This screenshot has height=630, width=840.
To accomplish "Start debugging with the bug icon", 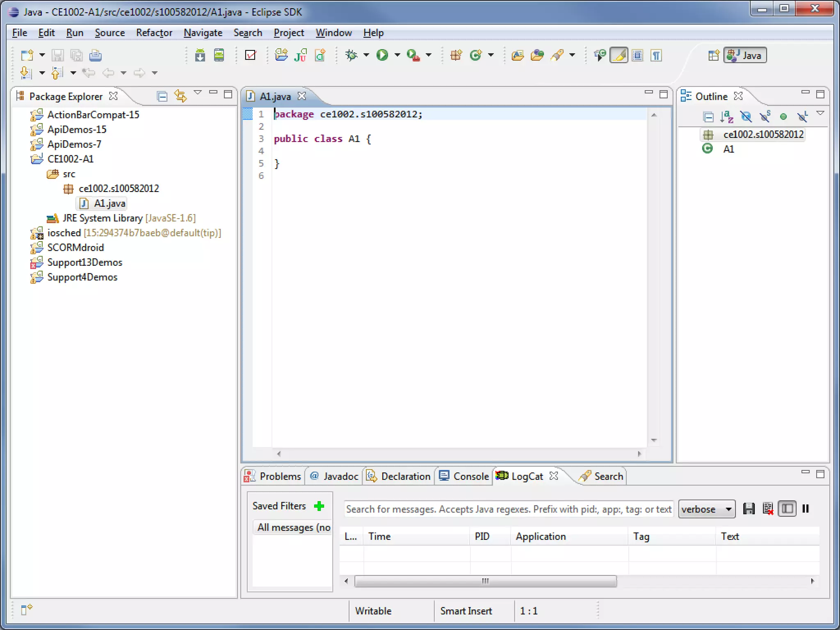I will [352, 55].
